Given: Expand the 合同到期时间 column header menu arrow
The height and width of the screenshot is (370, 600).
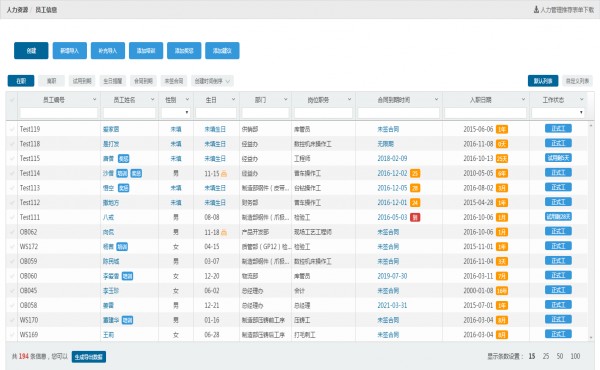Looking at the screenshot, I should (436, 99).
